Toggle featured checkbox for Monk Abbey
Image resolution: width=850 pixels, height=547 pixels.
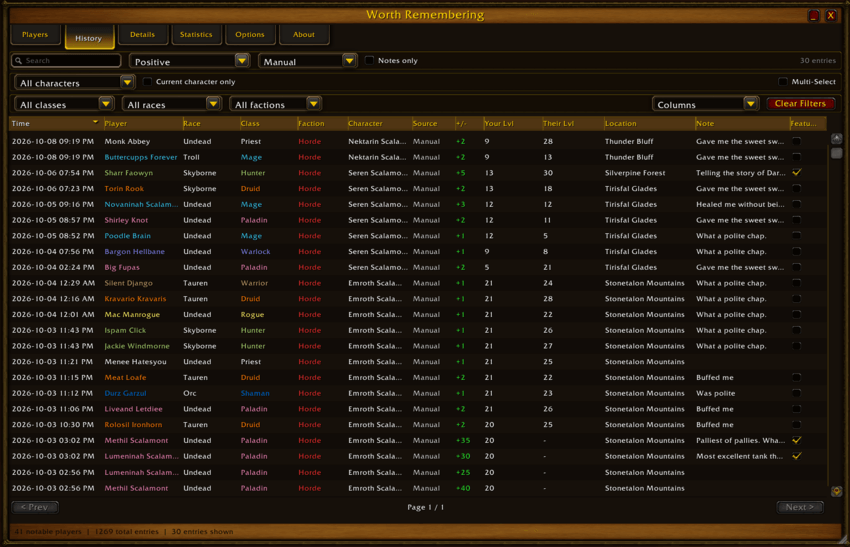point(796,141)
